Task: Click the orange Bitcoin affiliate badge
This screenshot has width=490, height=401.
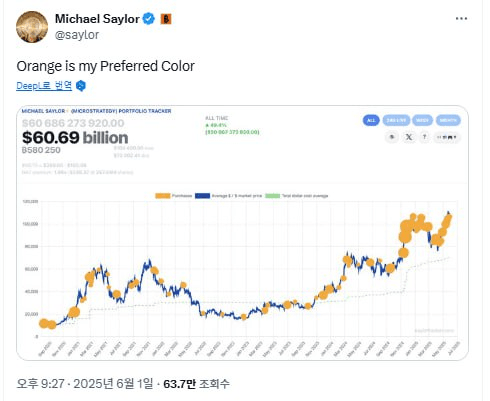Action: tap(166, 19)
